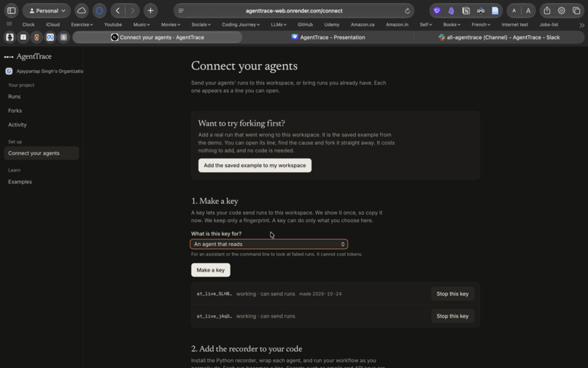Click the Meta pinned tab icon
This screenshot has height=368, width=588.
point(50,37)
